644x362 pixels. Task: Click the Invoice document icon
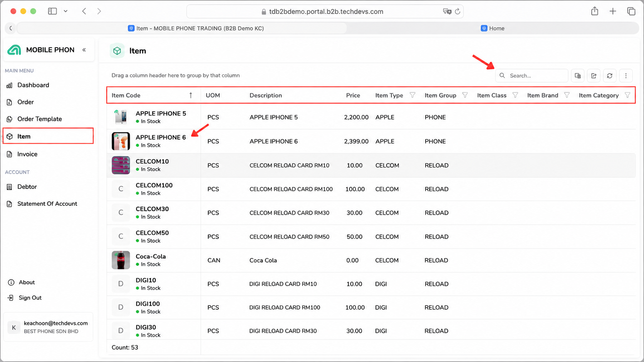click(x=10, y=154)
